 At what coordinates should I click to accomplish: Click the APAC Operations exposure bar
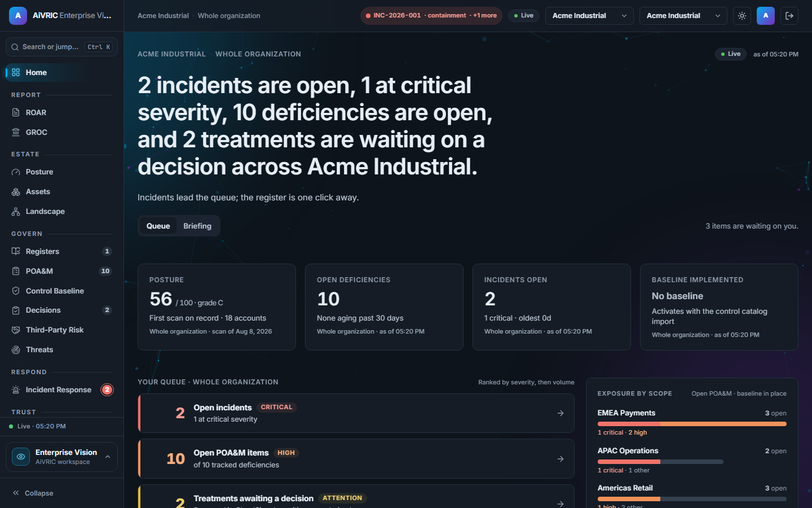coord(660,462)
